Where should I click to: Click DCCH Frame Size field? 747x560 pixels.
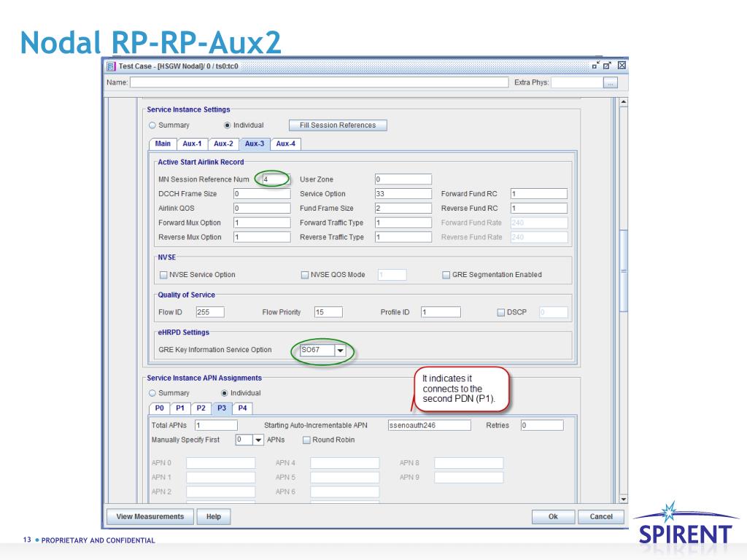[262, 194]
